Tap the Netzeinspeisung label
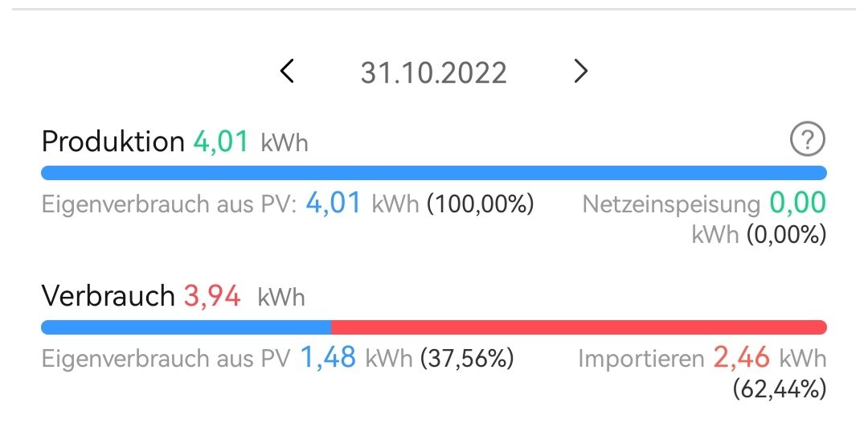The image size is (868, 444). point(671,204)
